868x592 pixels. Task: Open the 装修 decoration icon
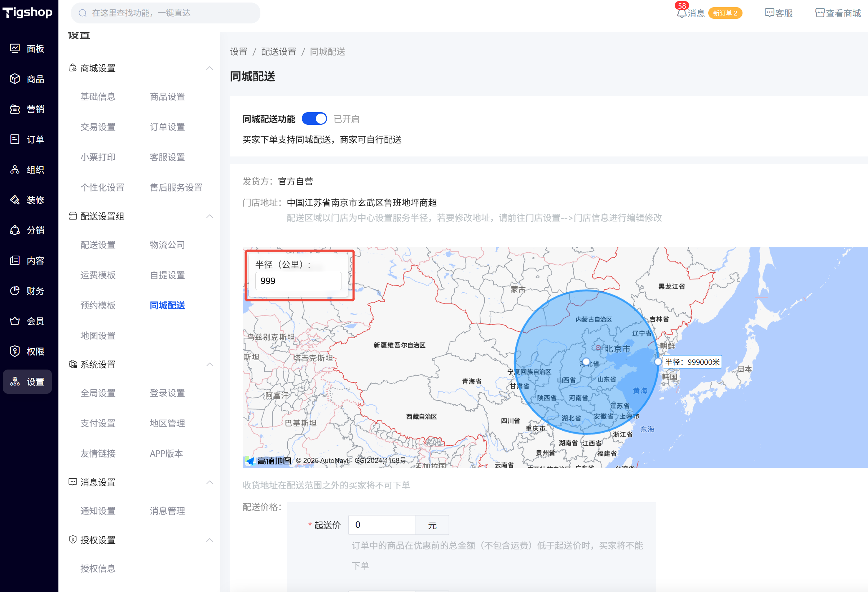[x=15, y=200]
